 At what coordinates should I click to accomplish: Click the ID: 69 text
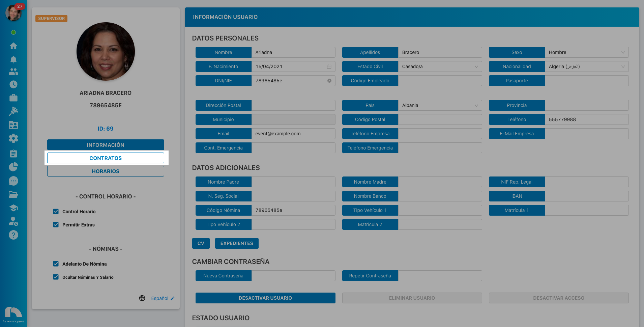pyautogui.click(x=106, y=129)
